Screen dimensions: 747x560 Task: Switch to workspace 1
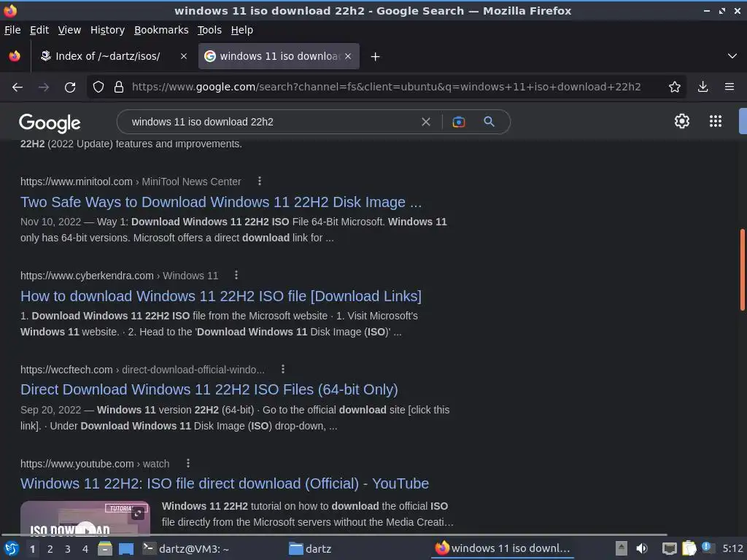click(x=32, y=549)
